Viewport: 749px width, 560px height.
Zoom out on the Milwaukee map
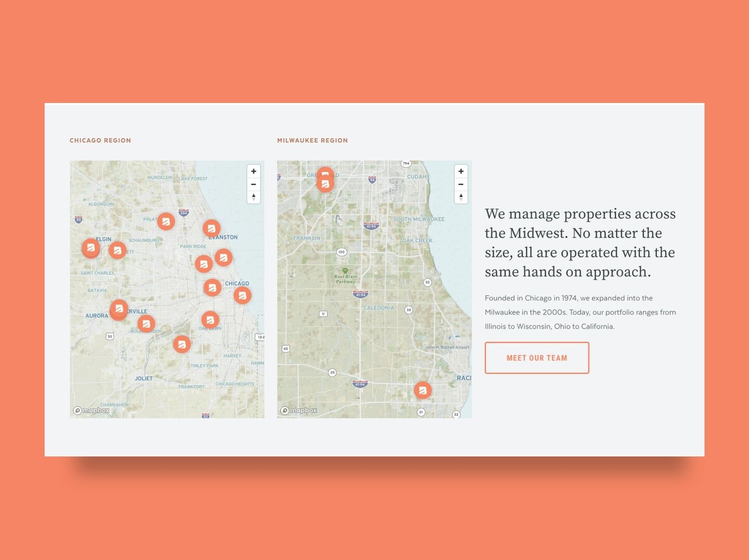(x=461, y=185)
